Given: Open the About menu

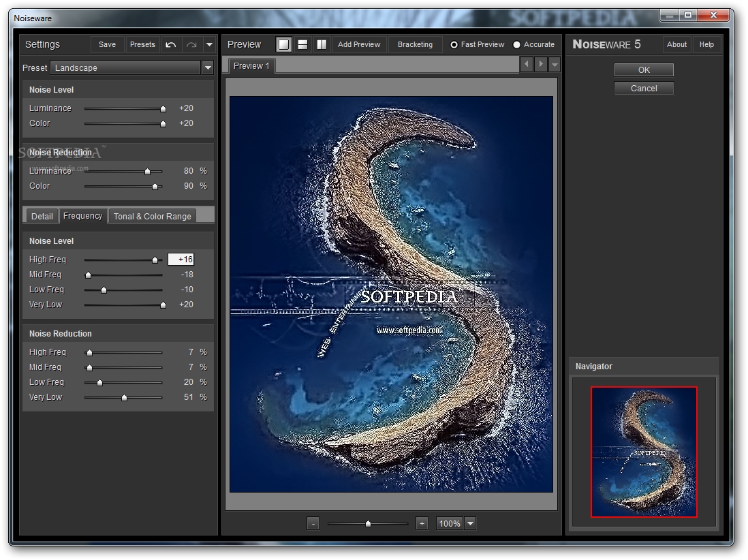Looking at the screenshot, I should 676,45.
